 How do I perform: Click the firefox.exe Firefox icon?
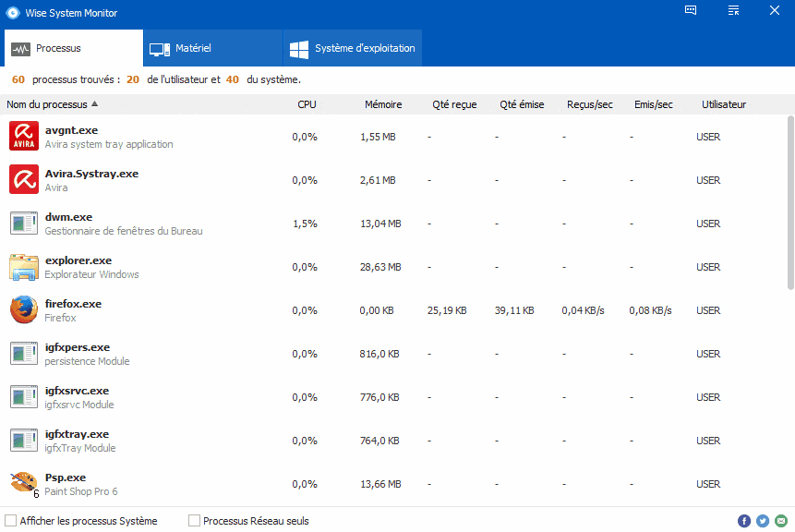tap(24, 309)
